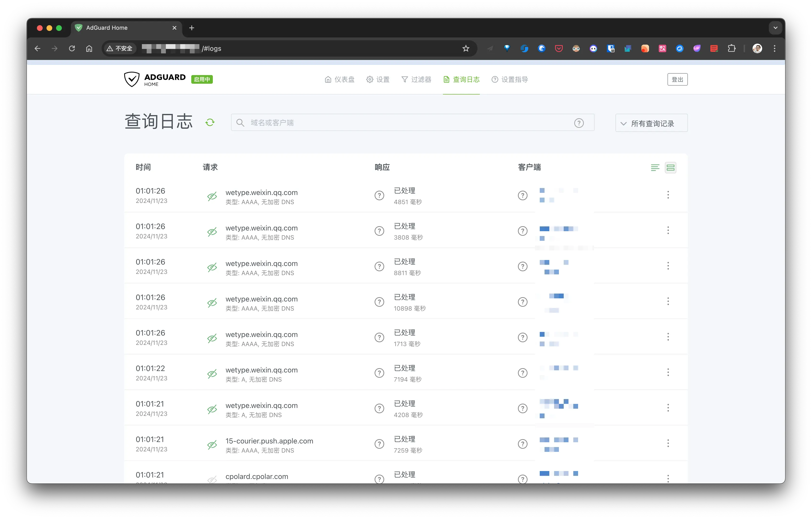Bookmark page with star icon
This screenshot has width=812, height=519.
pyautogui.click(x=466, y=49)
